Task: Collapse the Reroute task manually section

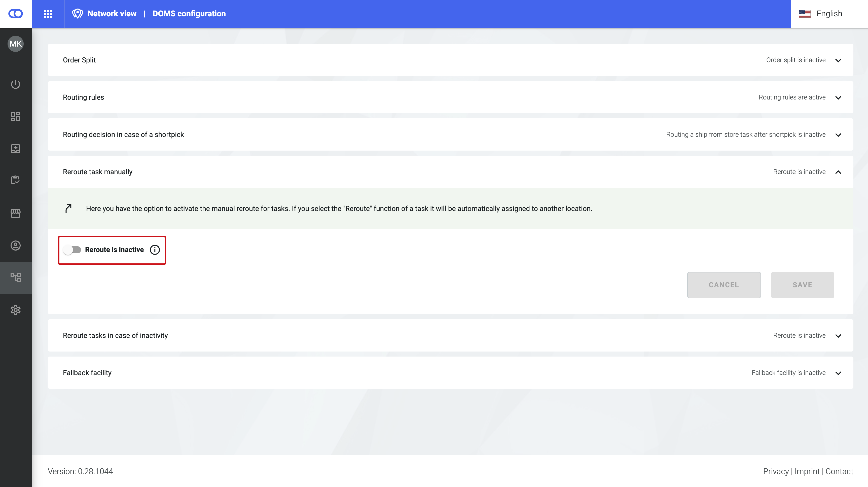Action: [x=838, y=172]
